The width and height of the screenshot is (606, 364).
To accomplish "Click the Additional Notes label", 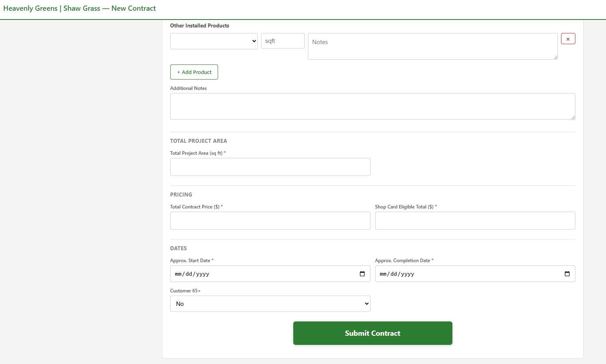I will click(x=189, y=88).
